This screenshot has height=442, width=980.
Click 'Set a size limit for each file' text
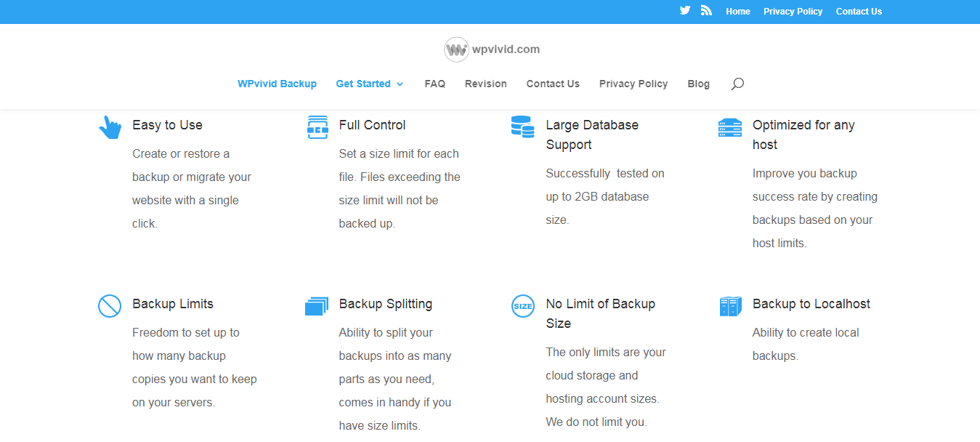400,188
